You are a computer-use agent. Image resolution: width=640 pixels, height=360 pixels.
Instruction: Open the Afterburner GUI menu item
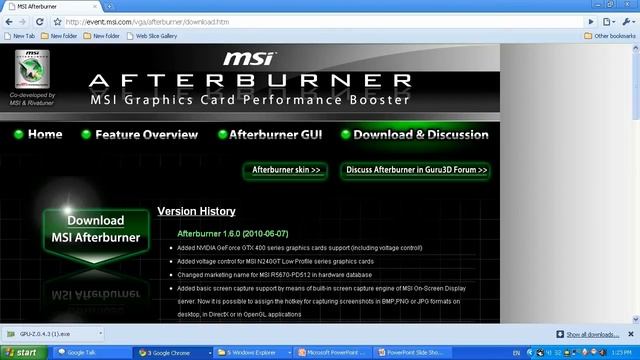[270, 134]
